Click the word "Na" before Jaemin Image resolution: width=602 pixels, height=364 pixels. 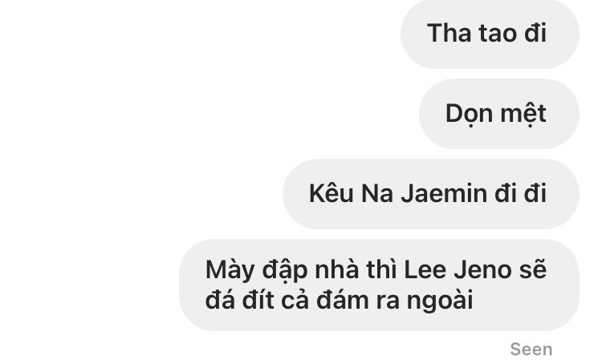(x=377, y=193)
